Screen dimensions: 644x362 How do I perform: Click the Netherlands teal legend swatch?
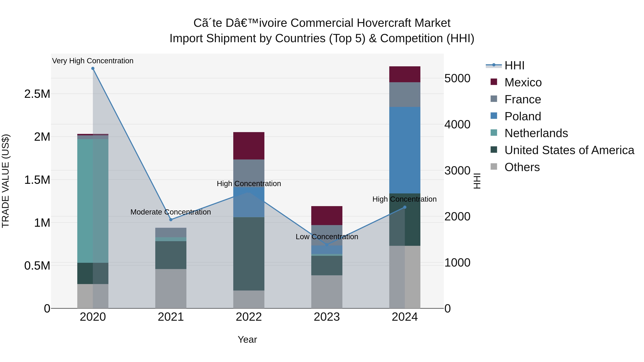[x=494, y=132]
